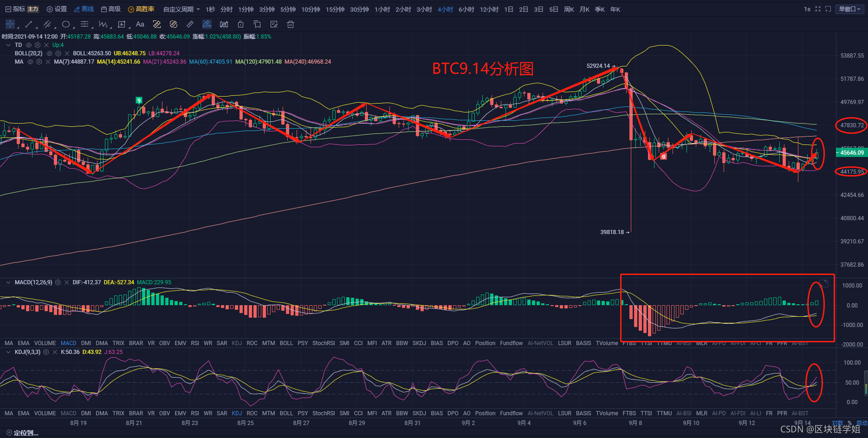Remove the MA indicator with X

click(48, 62)
